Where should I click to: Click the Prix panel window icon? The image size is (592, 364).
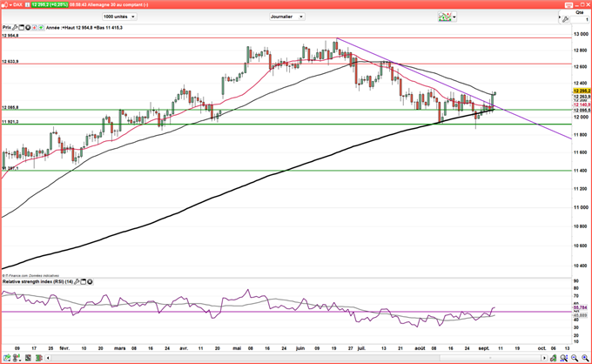point(21,28)
